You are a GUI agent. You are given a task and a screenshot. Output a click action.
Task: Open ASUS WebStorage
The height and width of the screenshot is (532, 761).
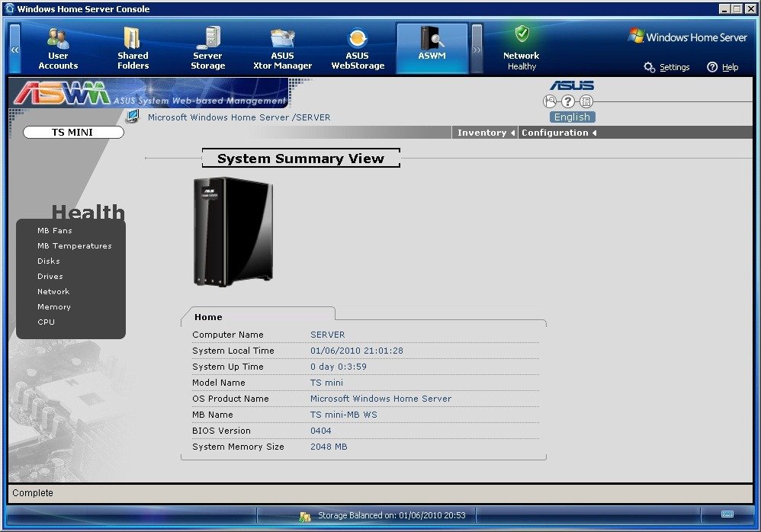point(358,49)
